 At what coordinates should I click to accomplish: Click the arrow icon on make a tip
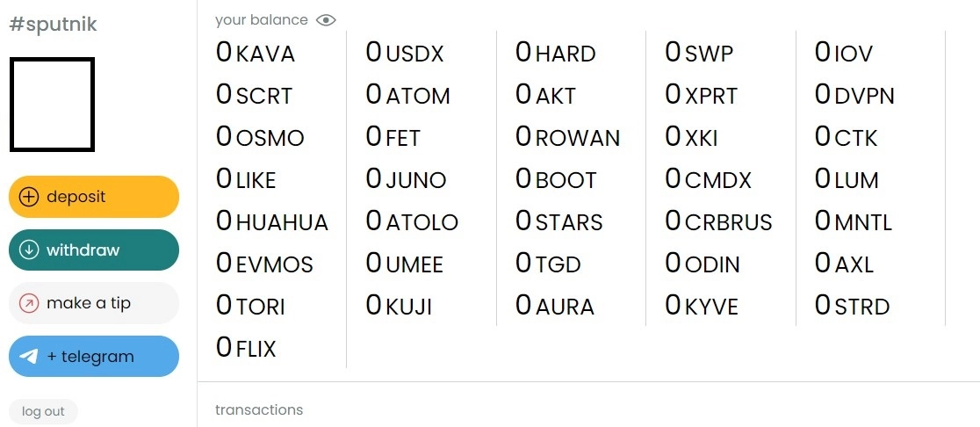coord(29,303)
